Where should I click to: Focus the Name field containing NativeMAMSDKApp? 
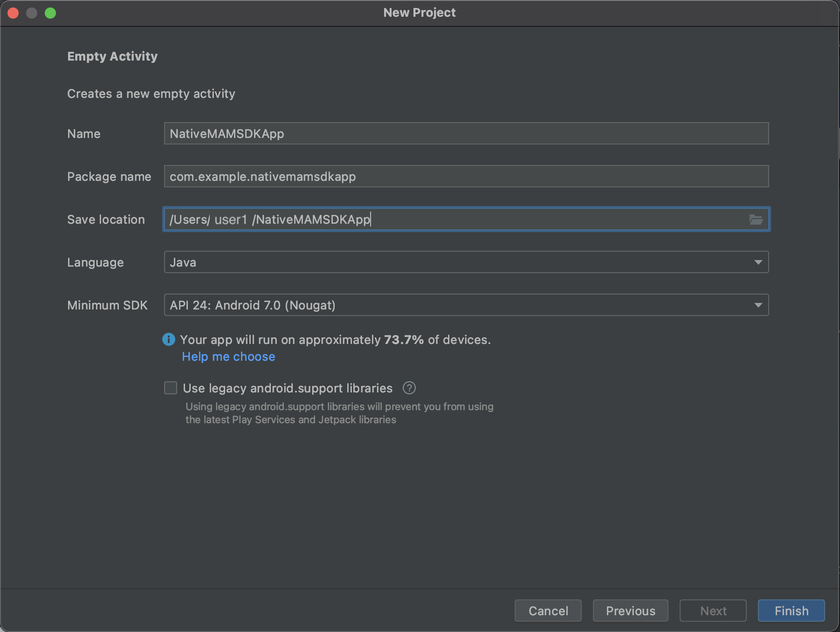[x=466, y=134]
